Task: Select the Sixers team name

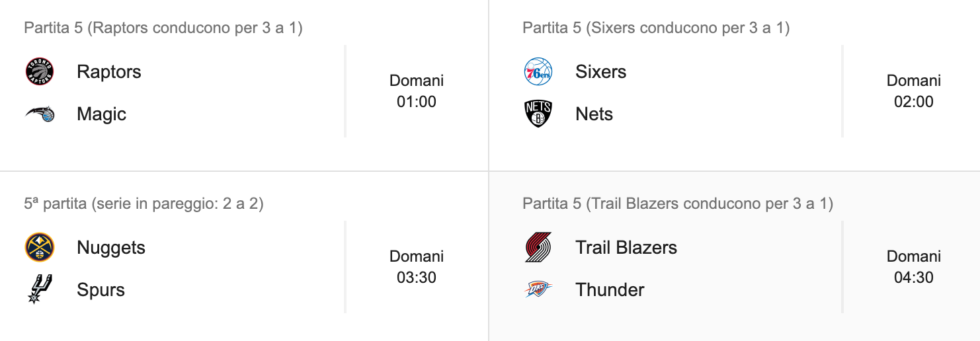Action: (x=601, y=71)
